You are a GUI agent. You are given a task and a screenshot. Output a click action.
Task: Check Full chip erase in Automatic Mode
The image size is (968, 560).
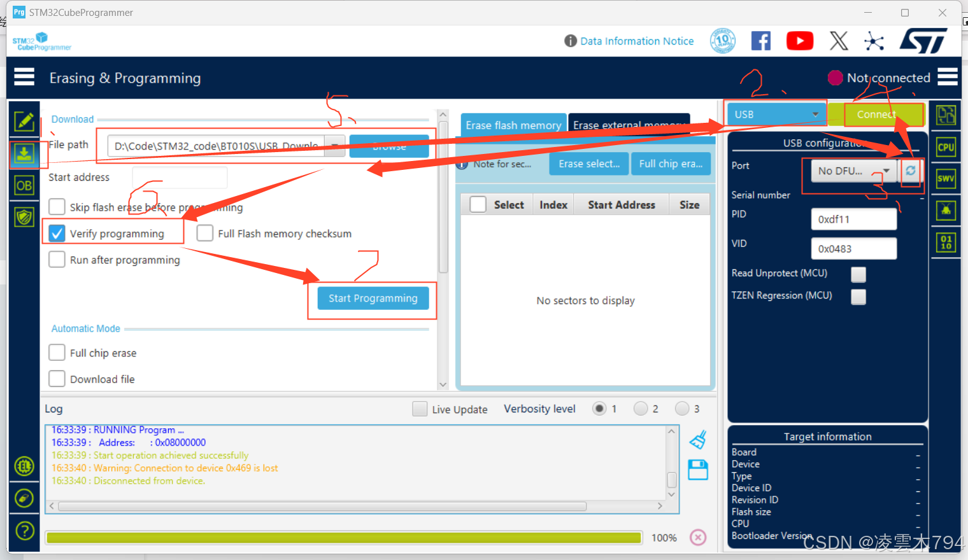click(57, 353)
